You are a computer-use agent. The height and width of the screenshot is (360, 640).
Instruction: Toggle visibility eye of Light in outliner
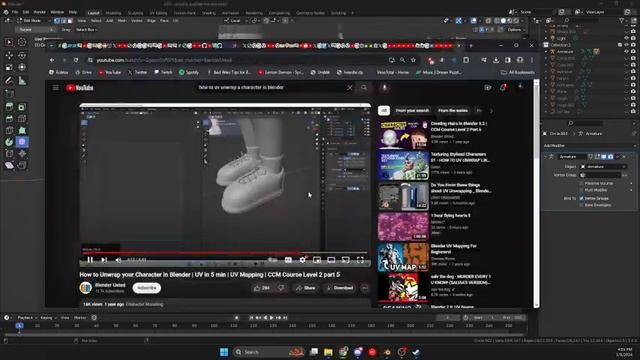(627, 38)
